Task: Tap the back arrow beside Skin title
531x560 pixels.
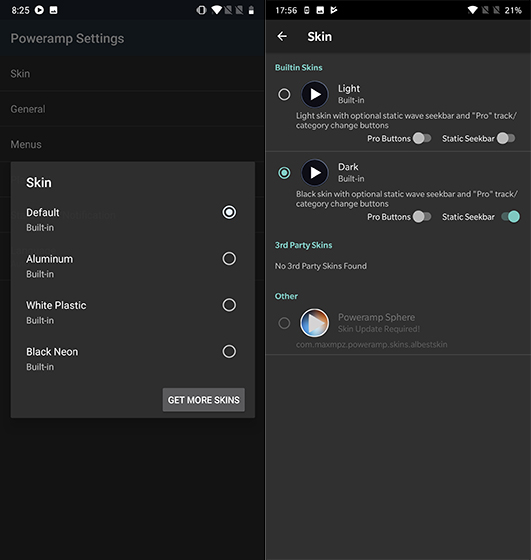Action: 282,36
